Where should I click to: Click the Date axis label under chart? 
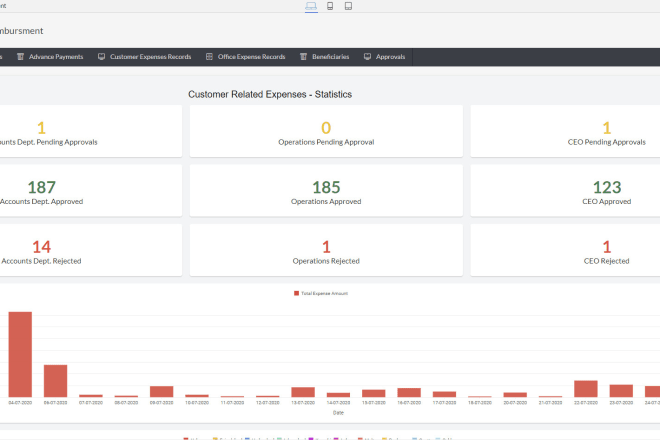pyautogui.click(x=338, y=413)
